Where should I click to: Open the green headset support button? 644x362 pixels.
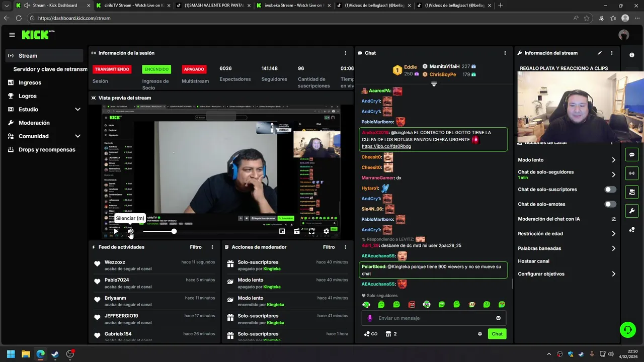point(627,330)
